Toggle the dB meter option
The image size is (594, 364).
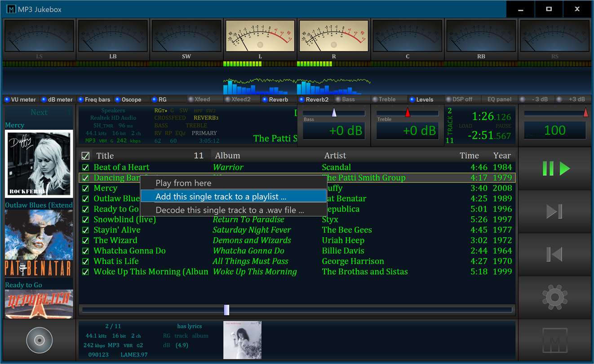point(57,99)
